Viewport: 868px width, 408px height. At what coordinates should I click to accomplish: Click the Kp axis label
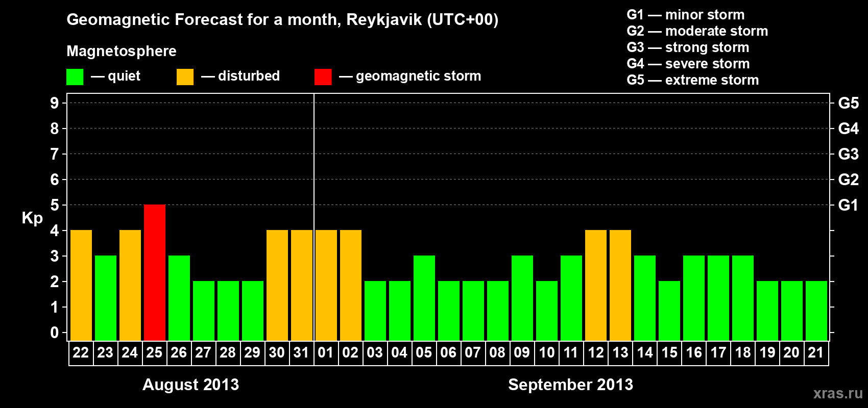32,218
